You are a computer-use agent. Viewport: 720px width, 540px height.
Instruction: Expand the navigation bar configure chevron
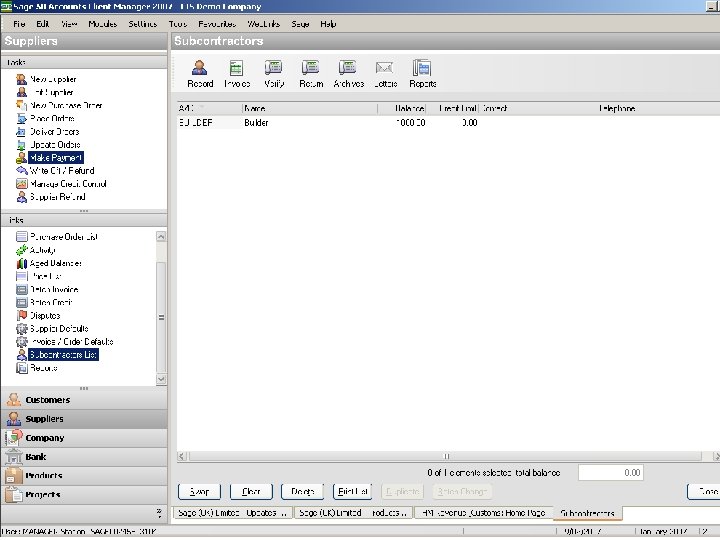tap(159, 512)
